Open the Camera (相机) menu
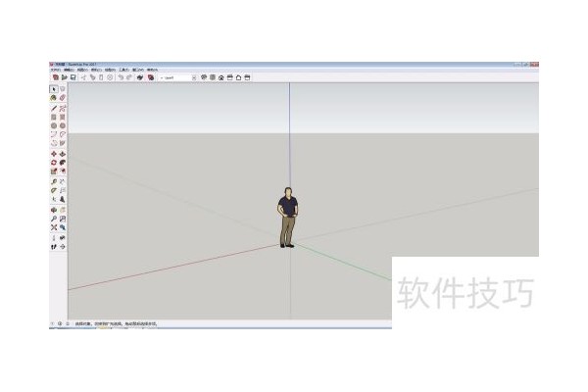 tap(96, 70)
